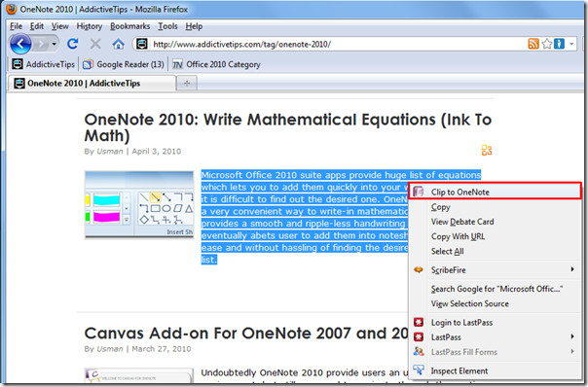This screenshot has width=588, height=387.
Task: Open the File menu
Action: tap(17, 26)
